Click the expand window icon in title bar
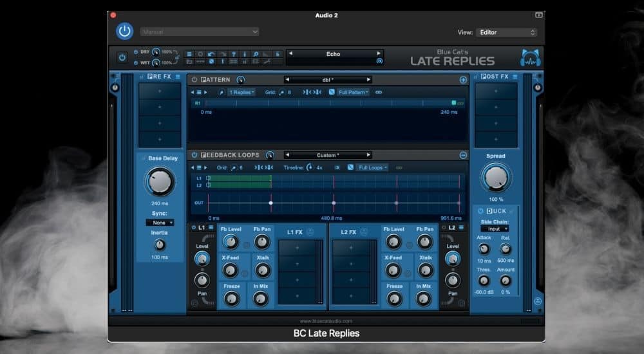644x354 pixels. tap(539, 15)
